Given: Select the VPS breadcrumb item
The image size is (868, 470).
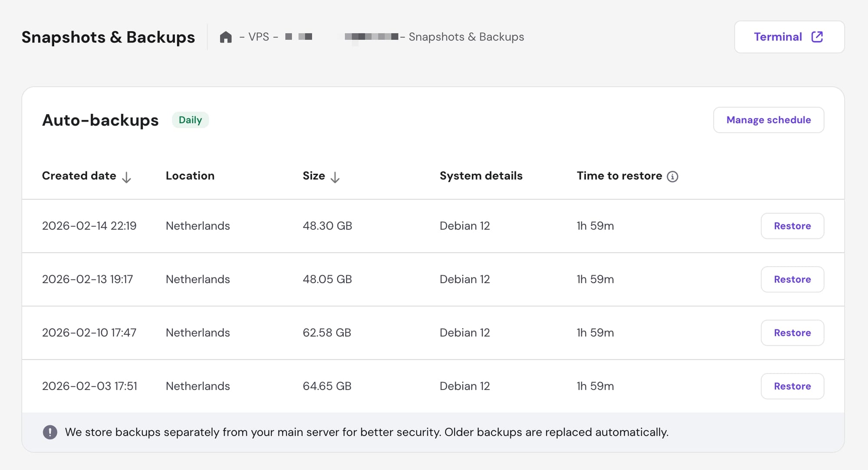Looking at the screenshot, I should point(259,36).
